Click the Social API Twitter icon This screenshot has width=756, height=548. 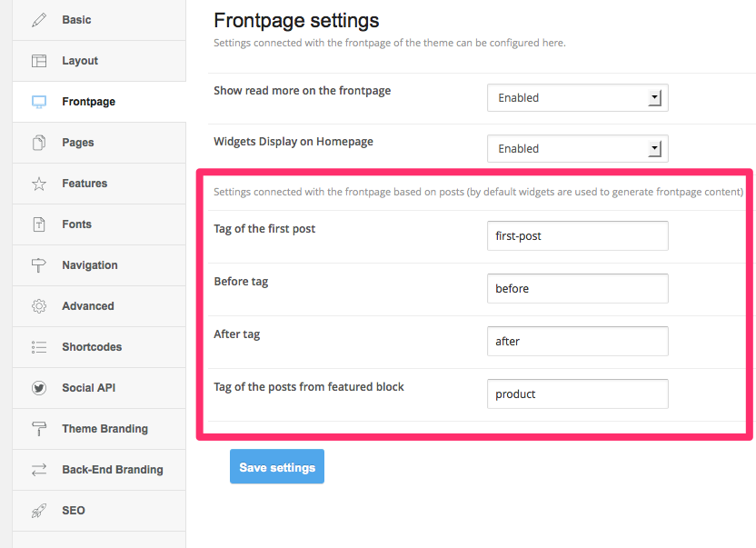coord(39,388)
